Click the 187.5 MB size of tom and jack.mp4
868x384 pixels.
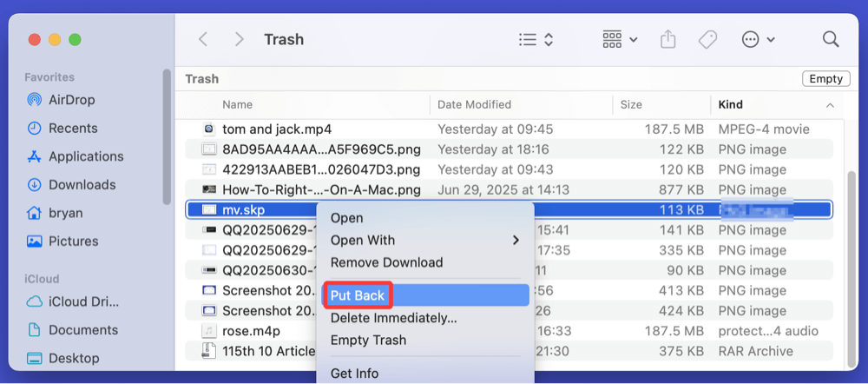674,129
